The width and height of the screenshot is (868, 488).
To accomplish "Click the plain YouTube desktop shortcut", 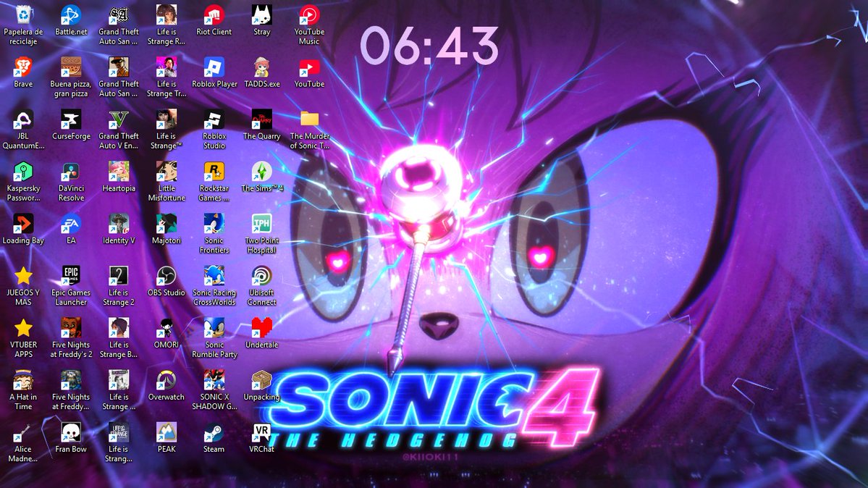I will click(309, 67).
